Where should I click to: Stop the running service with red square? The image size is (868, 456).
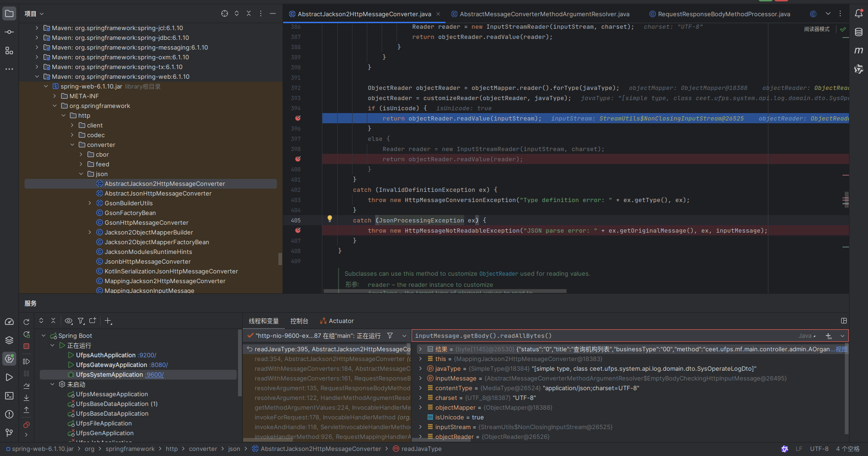coord(26,346)
